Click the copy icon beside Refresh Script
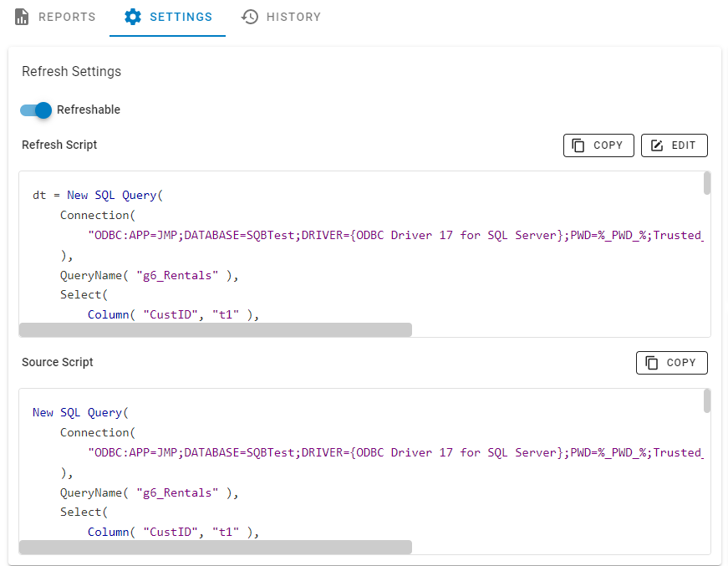Screen dimensions: 728x566 point(578,145)
